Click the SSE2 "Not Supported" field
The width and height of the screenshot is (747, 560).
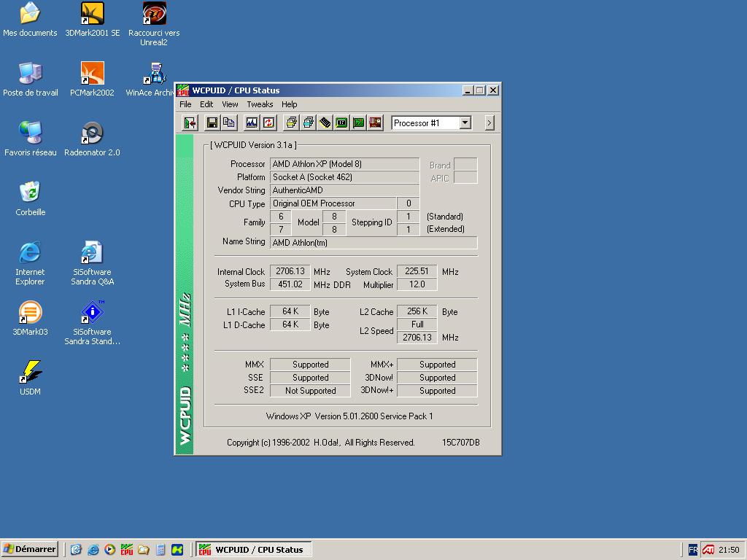pos(310,391)
